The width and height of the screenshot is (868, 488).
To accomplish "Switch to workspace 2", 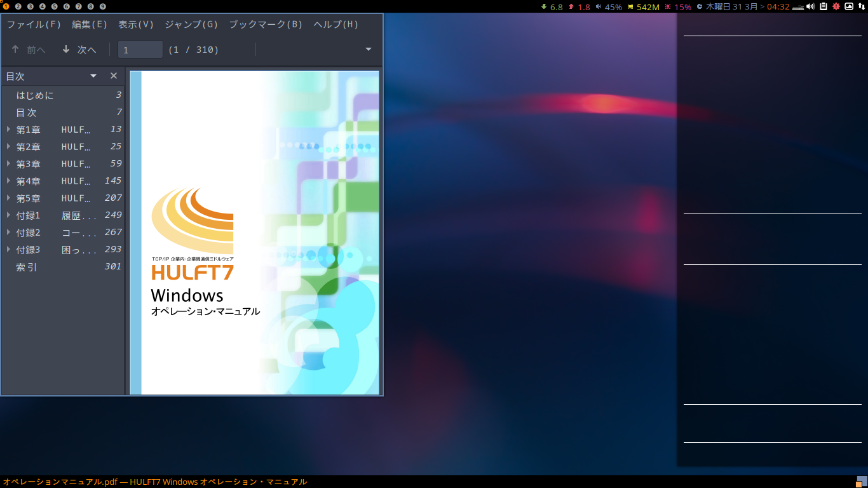I will (18, 6).
